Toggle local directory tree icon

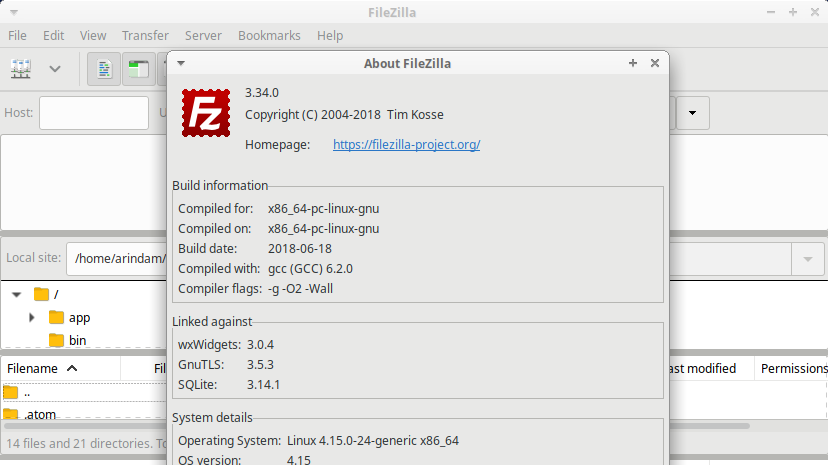[139, 69]
